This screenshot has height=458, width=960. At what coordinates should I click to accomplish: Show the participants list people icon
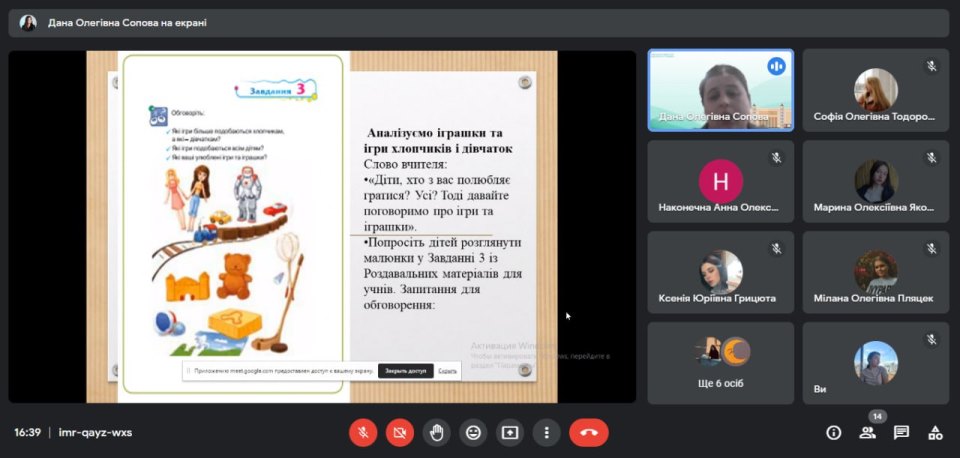(867, 433)
